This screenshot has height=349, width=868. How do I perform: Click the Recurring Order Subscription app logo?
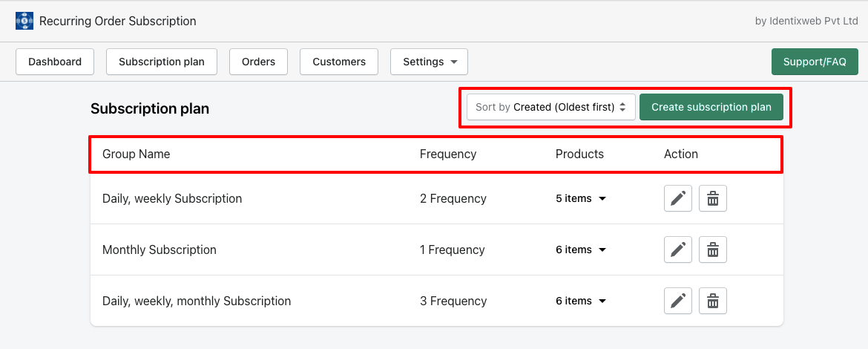[24, 21]
